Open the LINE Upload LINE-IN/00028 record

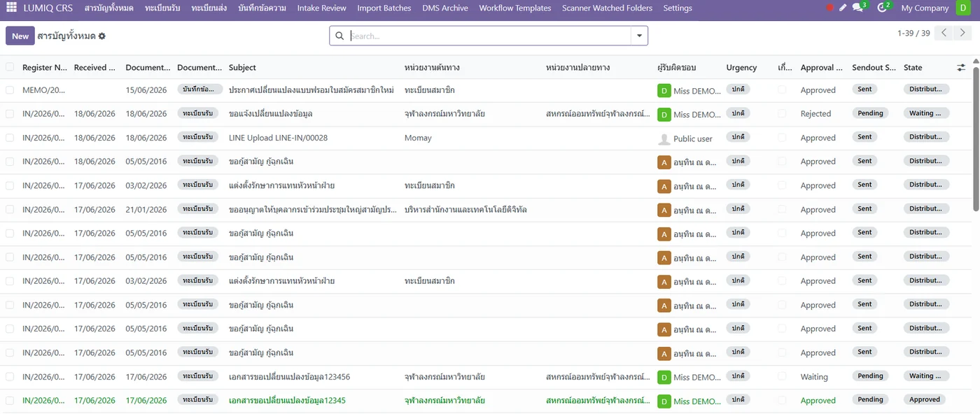(x=278, y=138)
